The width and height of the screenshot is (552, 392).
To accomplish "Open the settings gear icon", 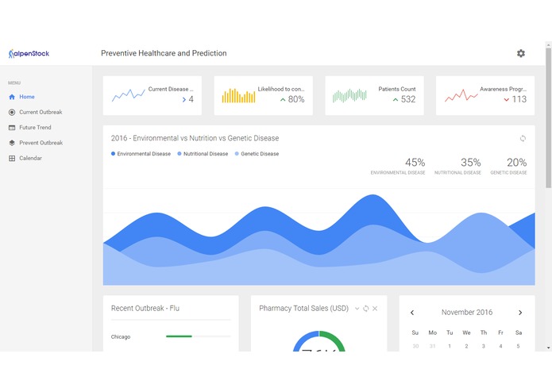I will point(521,53).
